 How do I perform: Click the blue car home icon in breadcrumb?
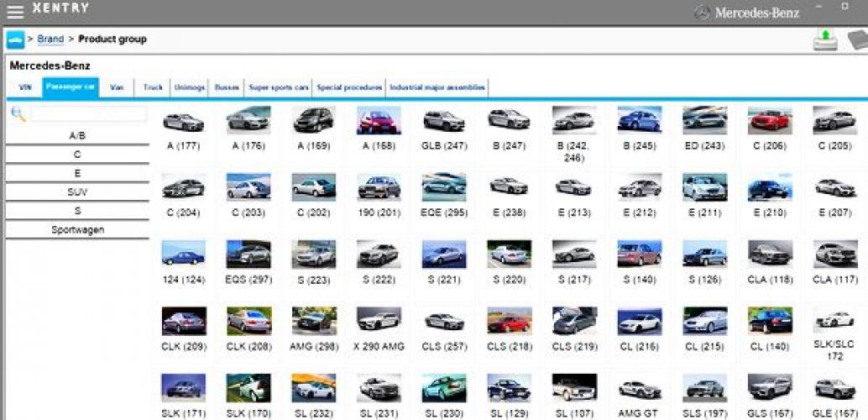point(15,39)
